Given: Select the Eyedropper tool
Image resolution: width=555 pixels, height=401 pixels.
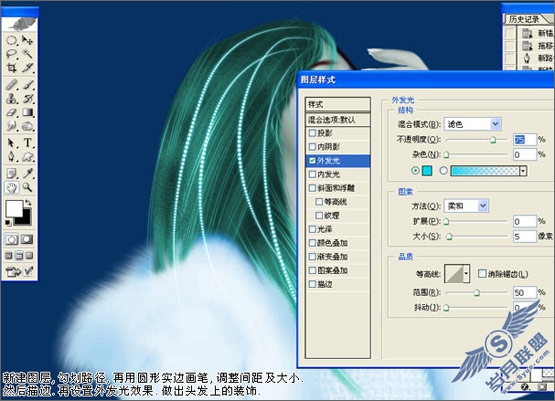Looking at the screenshot, I should pyautogui.click(x=28, y=173).
